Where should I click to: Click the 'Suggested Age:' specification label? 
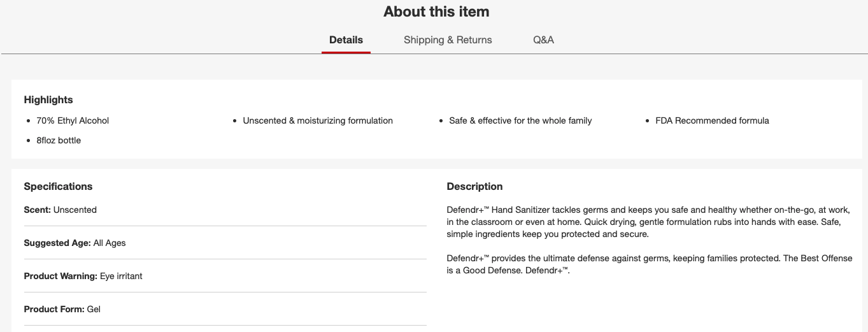[x=57, y=243]
